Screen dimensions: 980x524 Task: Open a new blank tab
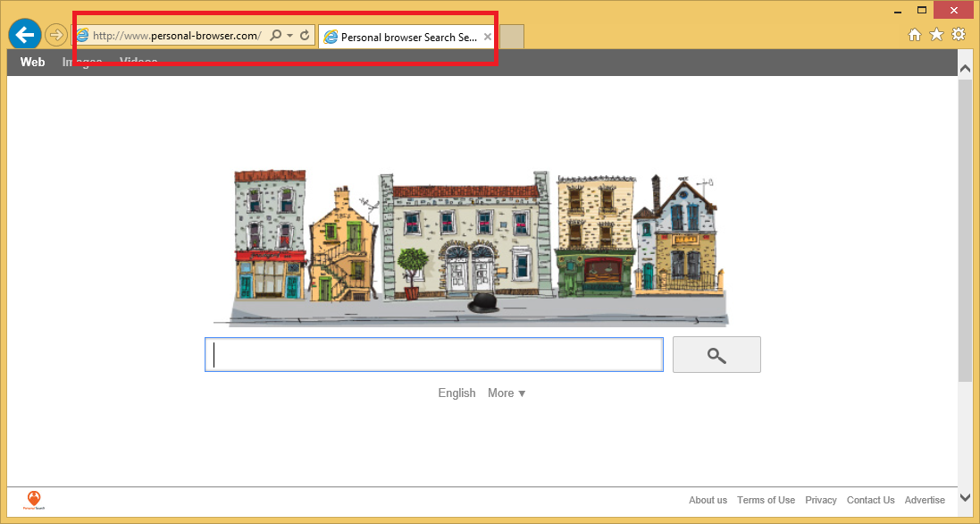click(x=511, y=37)
